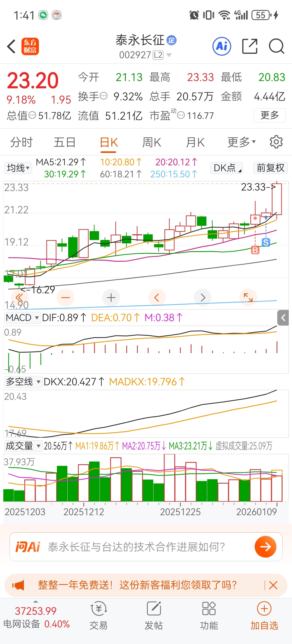
Task: Open the 成交量 indicator dropdown
Action: (x=23, y=446)
